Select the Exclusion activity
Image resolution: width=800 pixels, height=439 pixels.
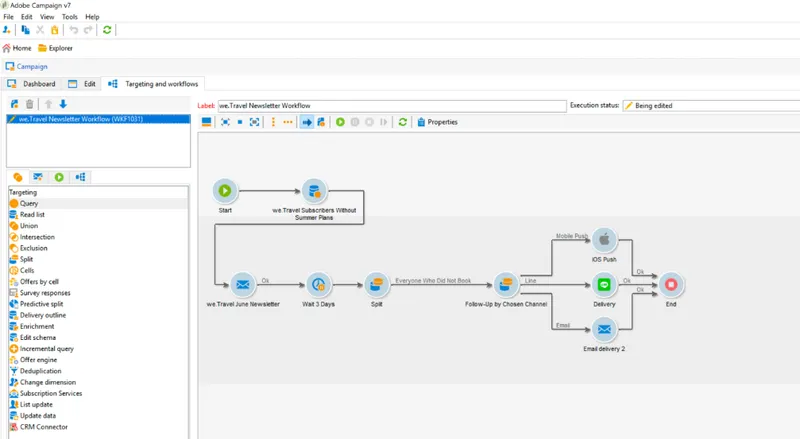pyautogui.click(x=98, y=248)
